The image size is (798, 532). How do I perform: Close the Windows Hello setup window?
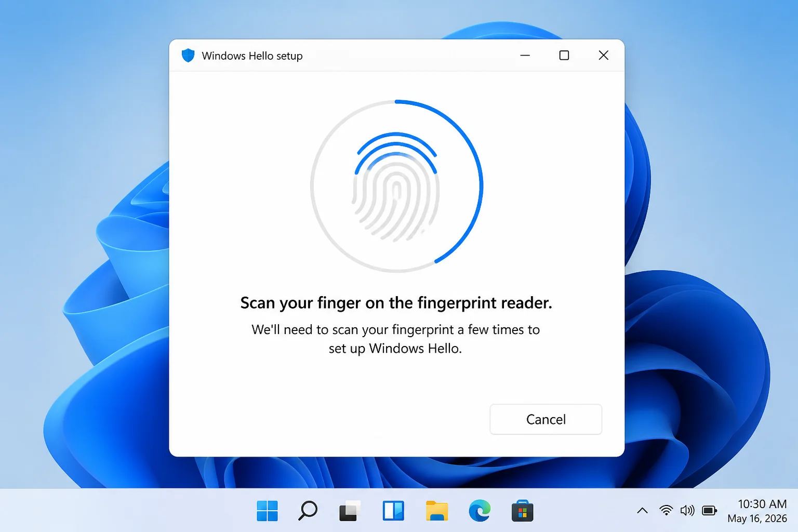603,55
